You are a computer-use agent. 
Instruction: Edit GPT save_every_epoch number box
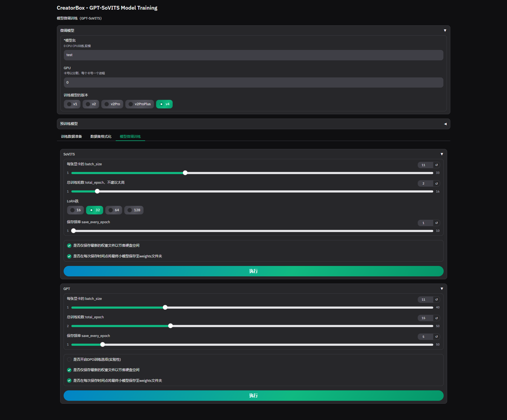pos(425,337)
